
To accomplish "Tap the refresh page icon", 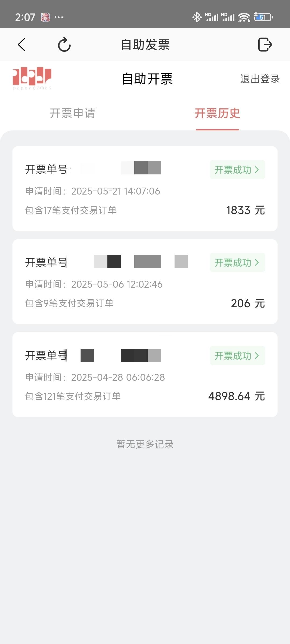I will pyautogui.click(x=64, y=45).
